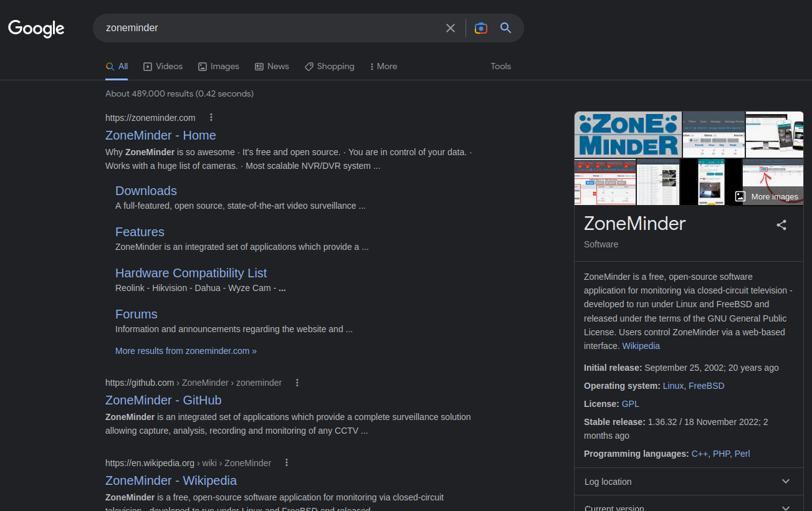
Task: Open the phone and monitor devices thumbnail
Action: (x=775, y=135)
